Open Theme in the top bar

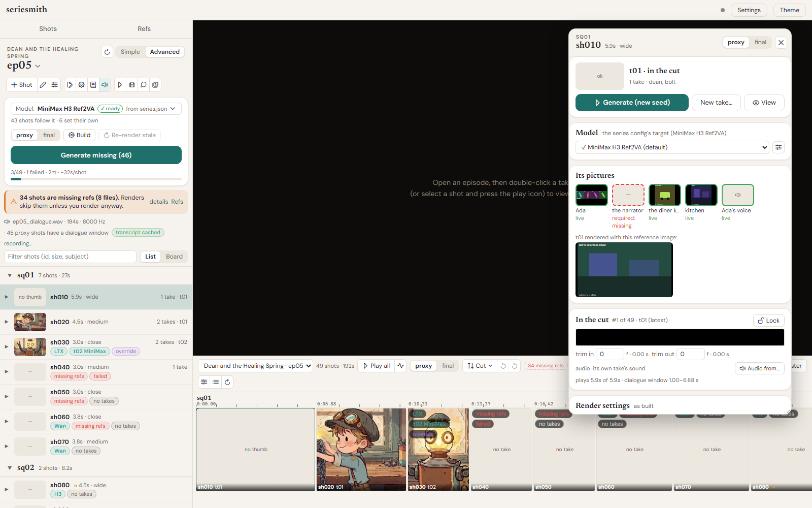point(790,10)
